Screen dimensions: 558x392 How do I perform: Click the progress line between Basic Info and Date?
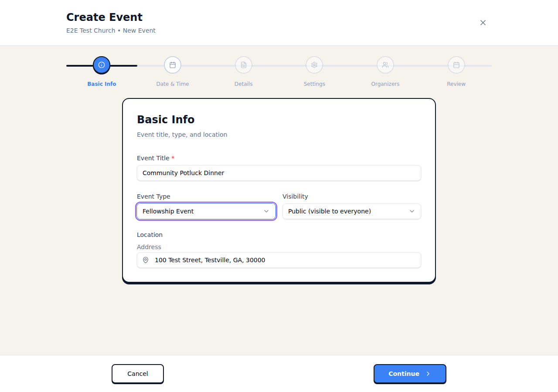[x=131, y=65]
